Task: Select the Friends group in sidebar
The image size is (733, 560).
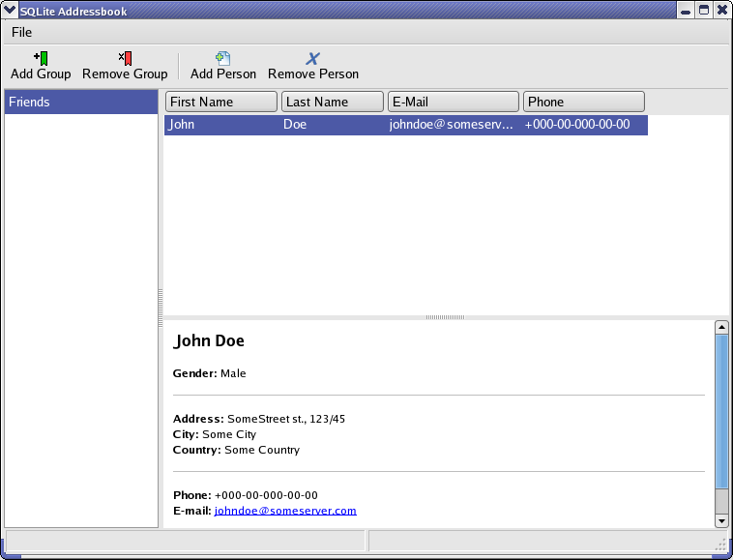Action: click(x=81, y=102)
